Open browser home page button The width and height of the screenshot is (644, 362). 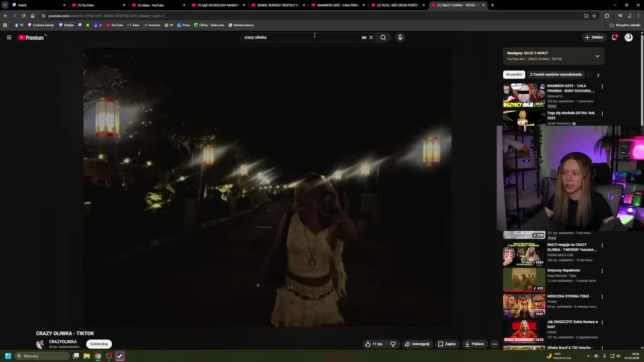coord(33,16)
